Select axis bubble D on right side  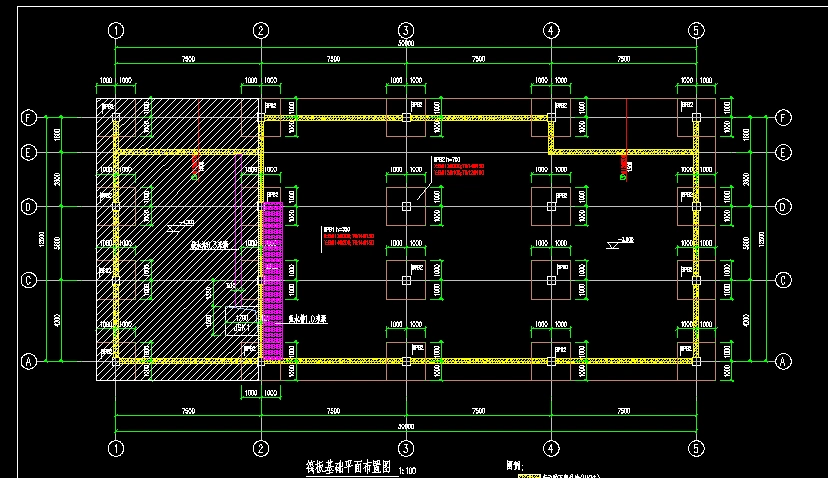click(783, 207)
